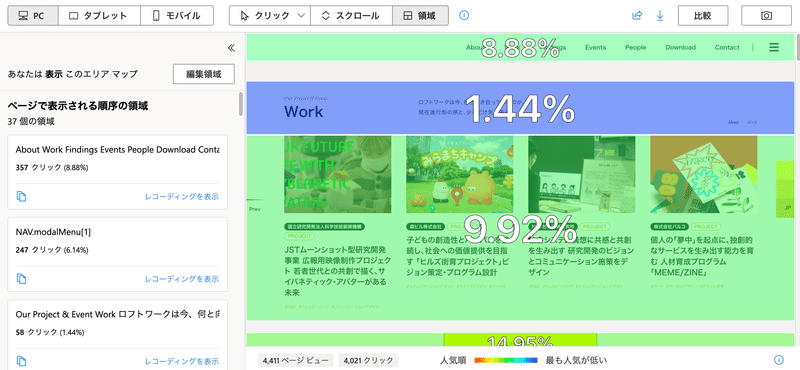Select the クリック heatmap mode
Viewport: 800px width, 370px height.
click(264, 16)
